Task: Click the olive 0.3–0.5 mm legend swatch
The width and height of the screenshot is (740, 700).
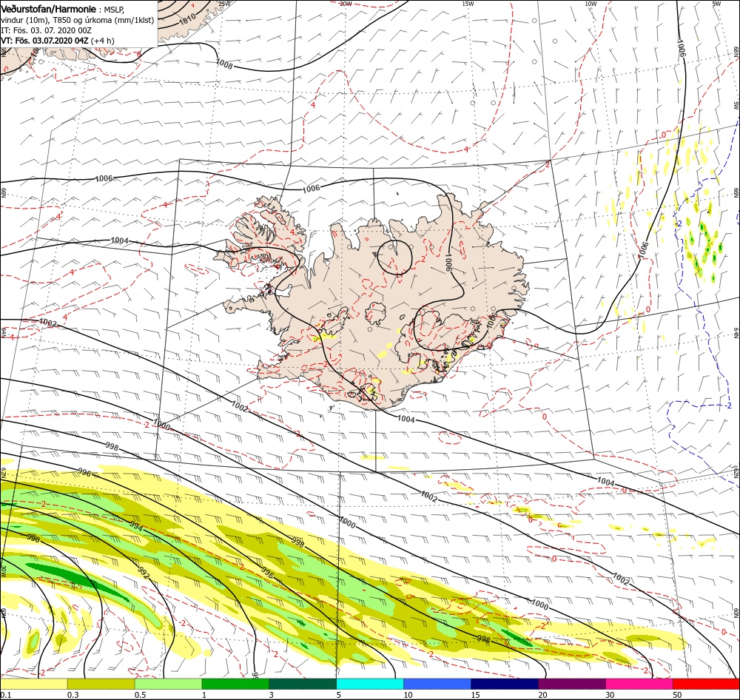Action: point(101,684)
